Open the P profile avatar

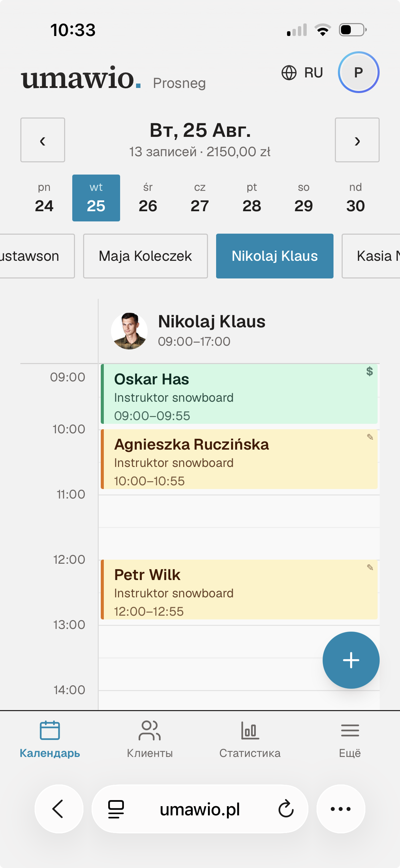[358, 72]
